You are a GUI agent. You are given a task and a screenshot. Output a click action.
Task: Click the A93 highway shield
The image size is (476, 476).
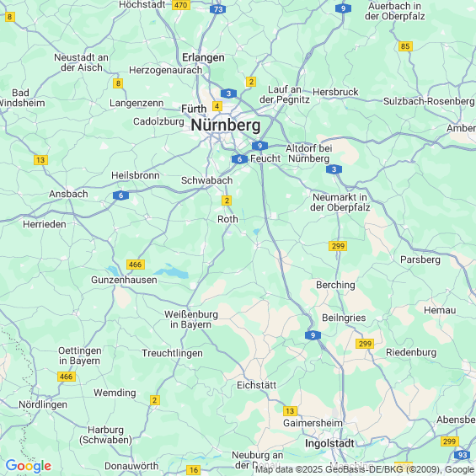point(463,455)
